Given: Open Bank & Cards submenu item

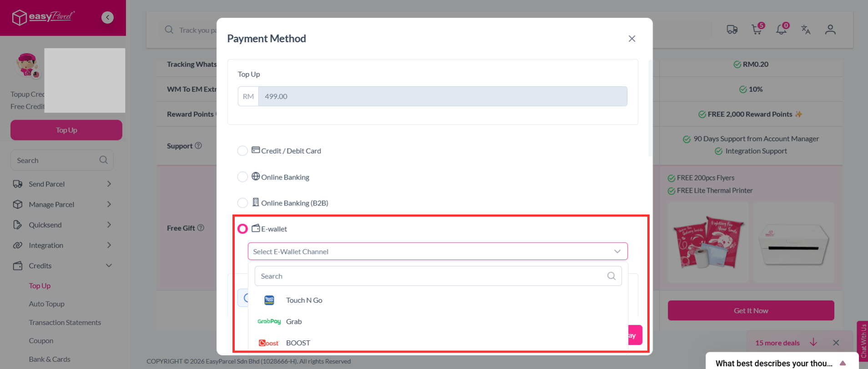Looking at the screenshot, I should coord(50,359).
